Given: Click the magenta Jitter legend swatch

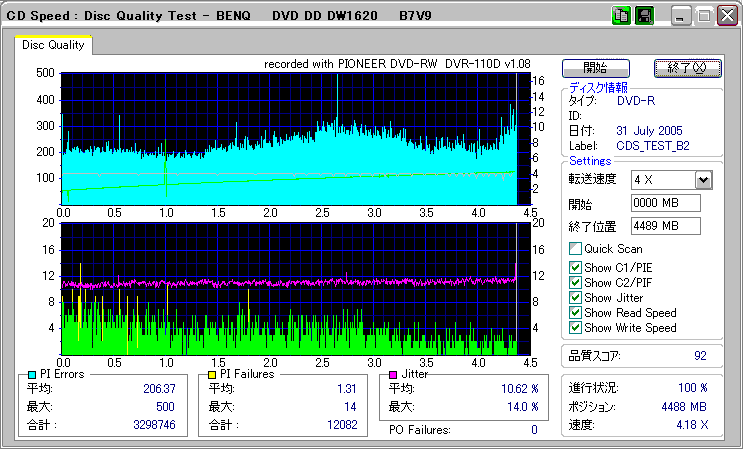Looking at the screenshot, I should [394, 374].
